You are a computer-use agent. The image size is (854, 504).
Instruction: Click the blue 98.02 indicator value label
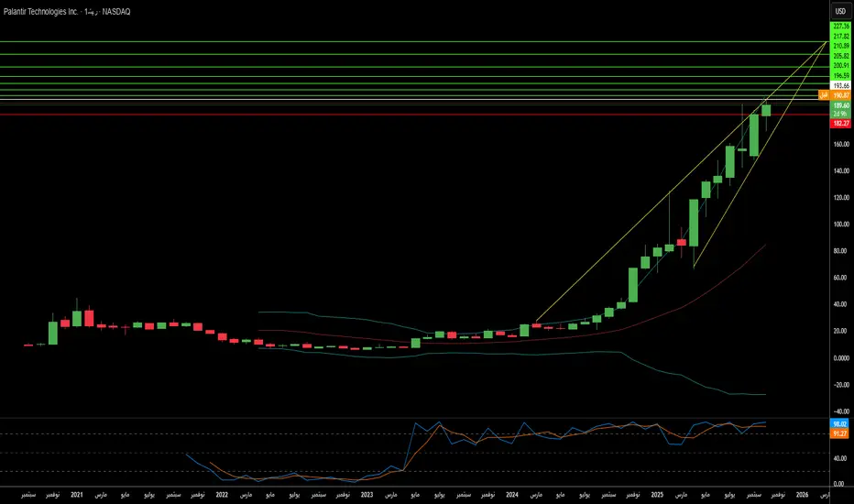(840, 424)
